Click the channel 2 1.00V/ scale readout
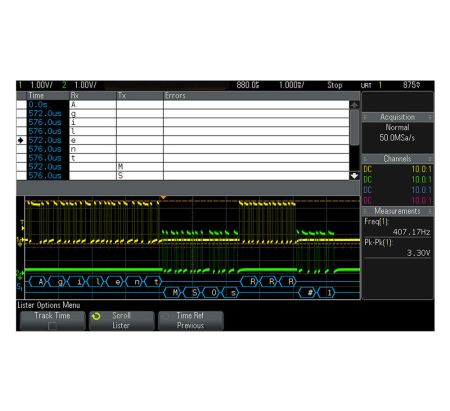 pyautogui.click(x=85, y=85)
